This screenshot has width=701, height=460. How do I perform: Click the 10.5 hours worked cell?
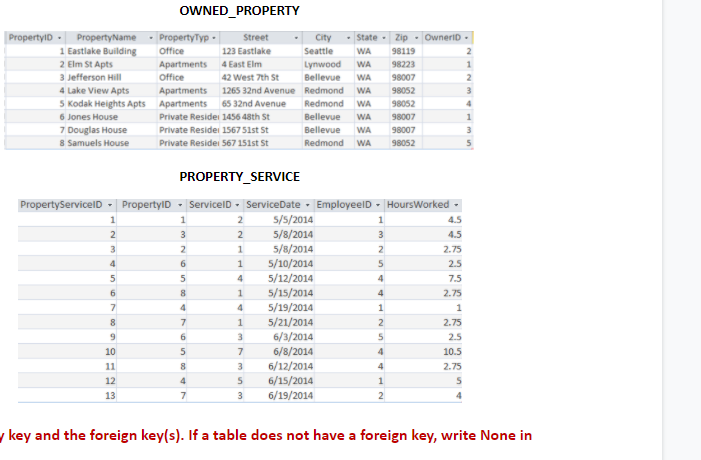[423, 351]
